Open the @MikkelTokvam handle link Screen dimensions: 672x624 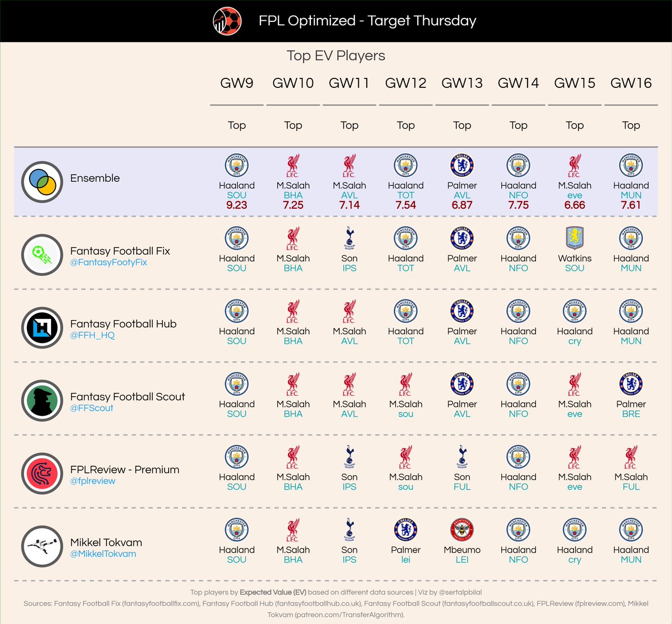(x=103, y=553)
